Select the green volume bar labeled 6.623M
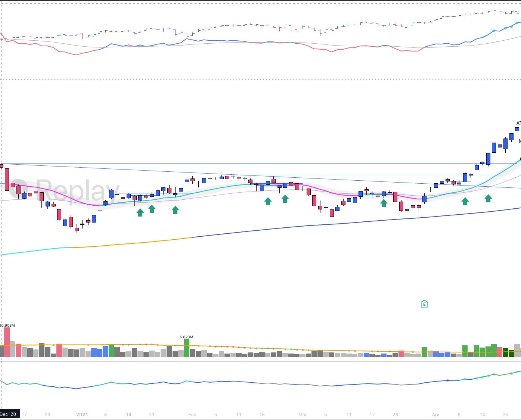 [187, 348]
